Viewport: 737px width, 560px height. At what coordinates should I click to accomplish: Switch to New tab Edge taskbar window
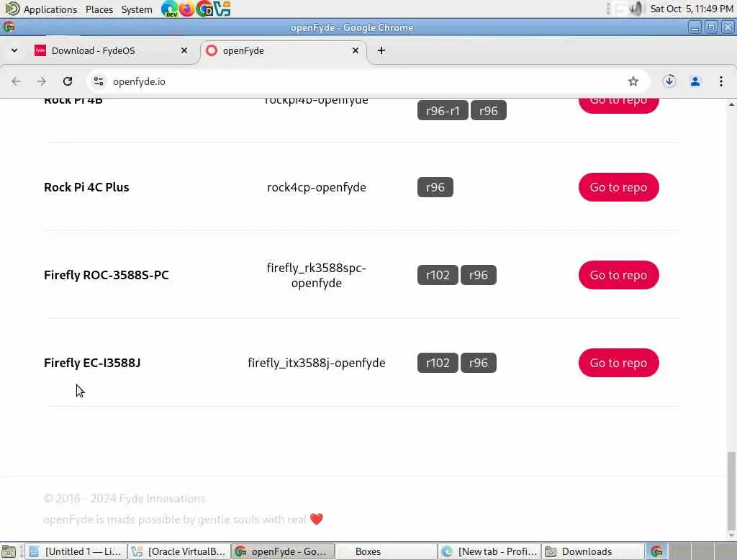[x=489, y=551]
